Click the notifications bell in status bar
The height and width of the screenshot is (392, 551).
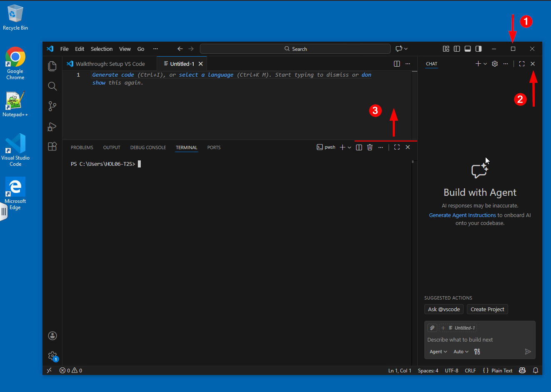click(x=536, y=370)
